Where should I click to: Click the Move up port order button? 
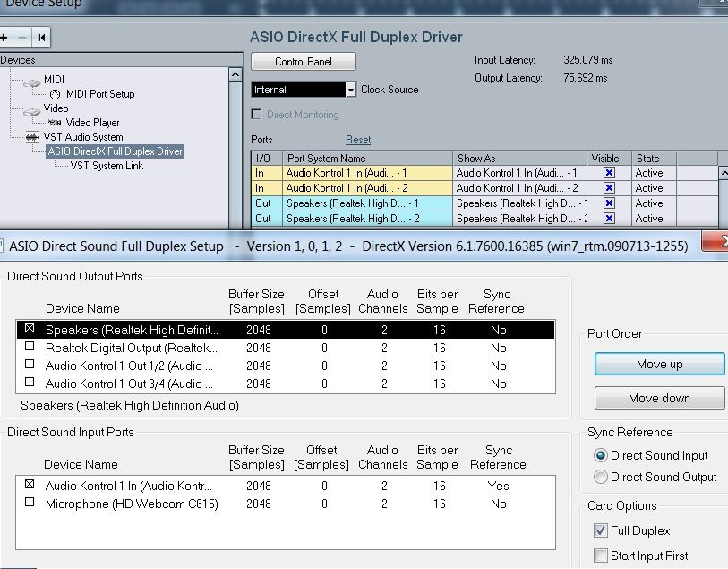pyautogui.click(x=659, y=364)
